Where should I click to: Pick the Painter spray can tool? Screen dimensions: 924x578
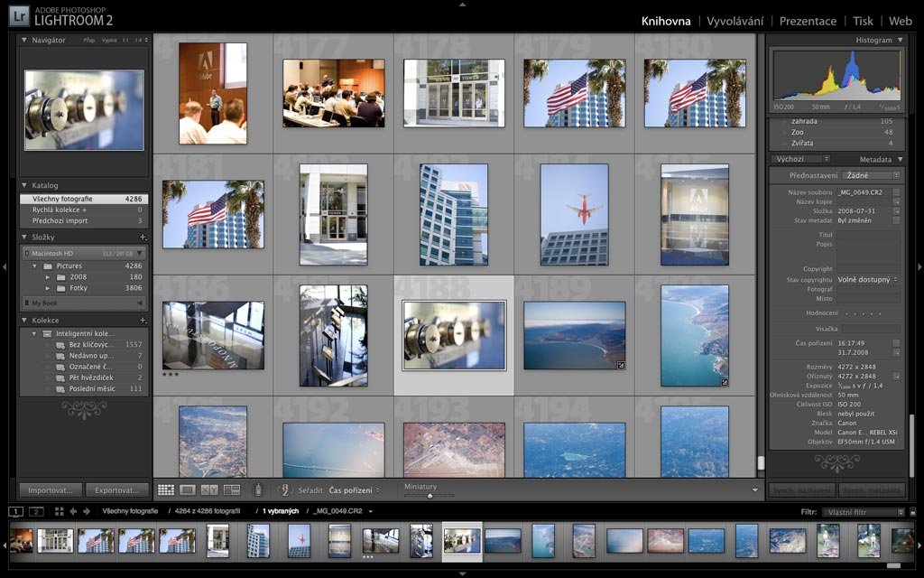pos(258,490)
